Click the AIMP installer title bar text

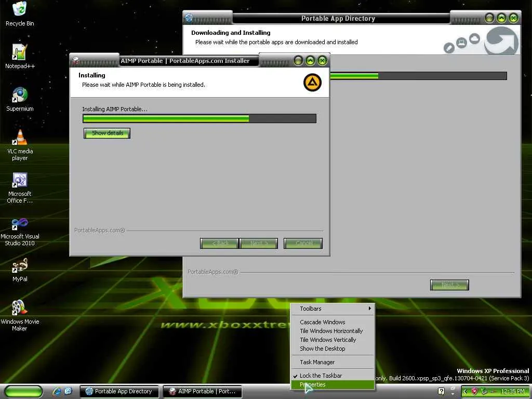(x=185, y=61)
